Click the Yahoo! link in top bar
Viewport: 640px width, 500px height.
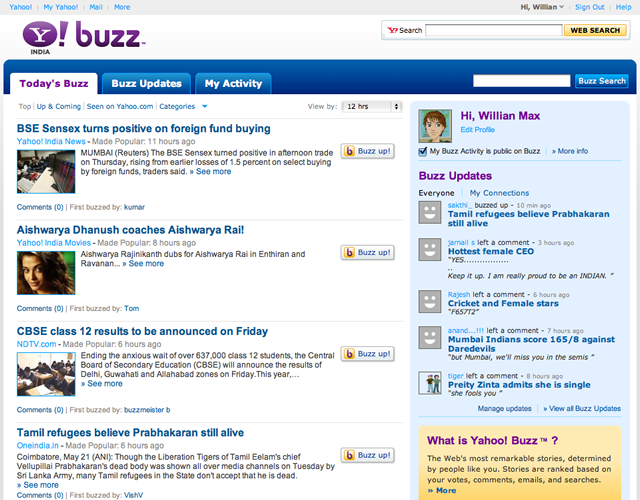pyautogui.click(x=20, y=7)
